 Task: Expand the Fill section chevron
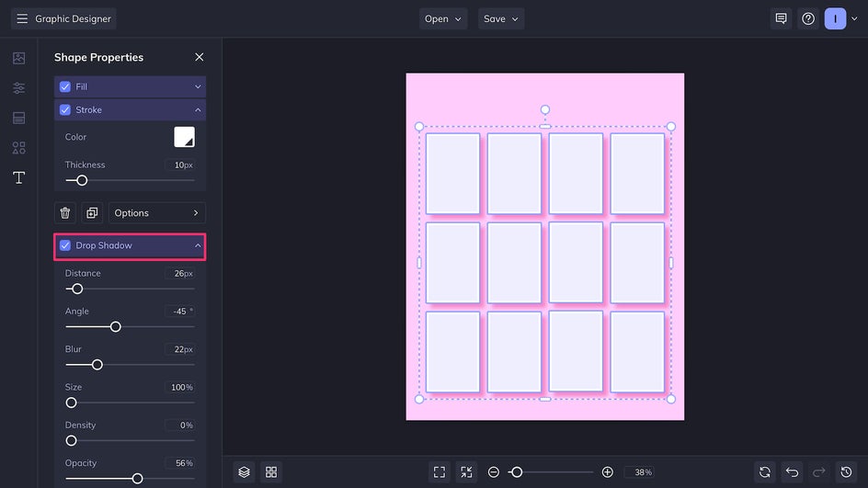point(198,87)
